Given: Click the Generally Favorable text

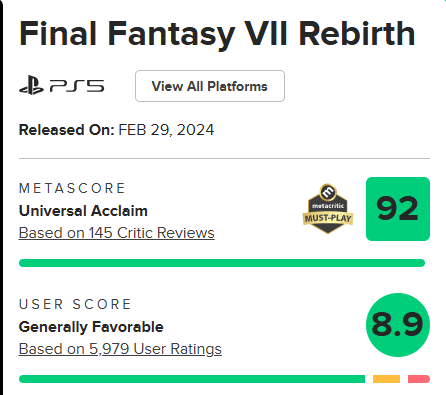Looking at the screenshot, I should (x=91, y=327).
